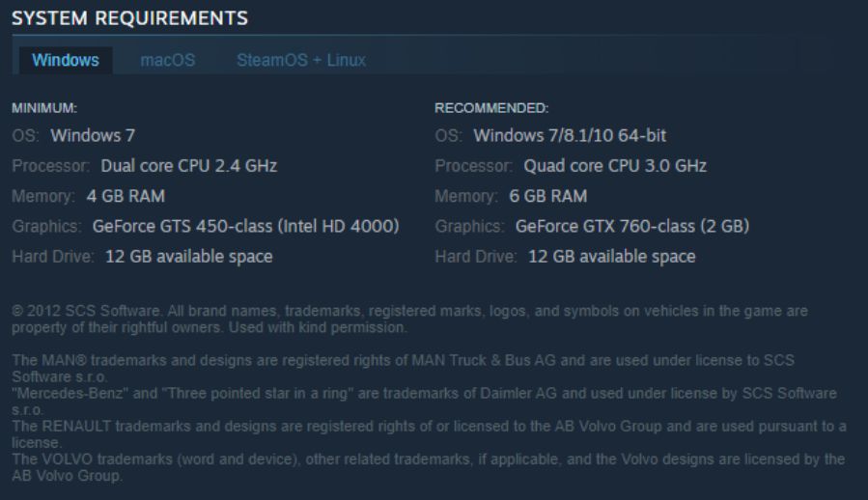The image size is (868, 500).
Task: Click the GeForce GTX 760-class (2 GB) text
Action: [632, 227]
